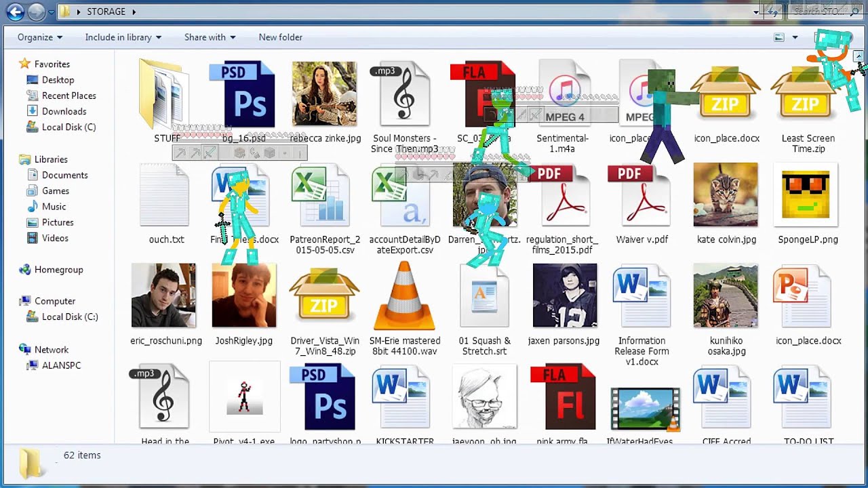This screenshot has height=488, width=868.
Task: Open the Videos library
Action: coord(47,238)
